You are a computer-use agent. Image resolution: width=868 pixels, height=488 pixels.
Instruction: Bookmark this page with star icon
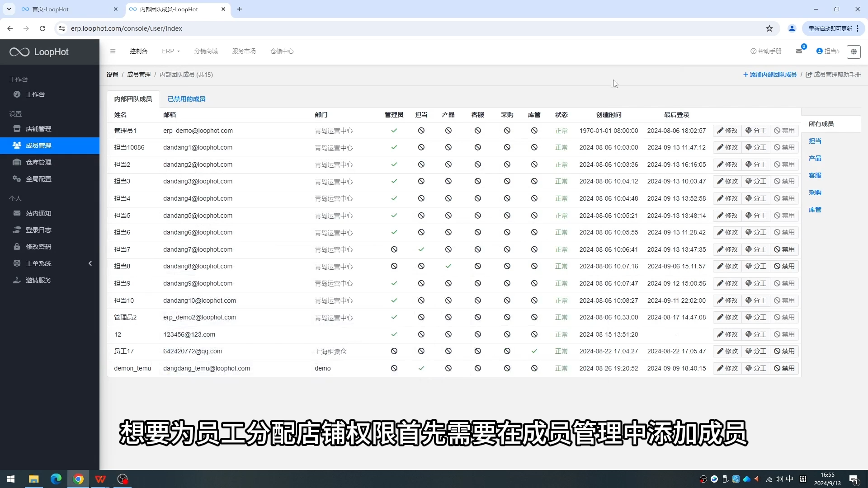click(769, 28)
